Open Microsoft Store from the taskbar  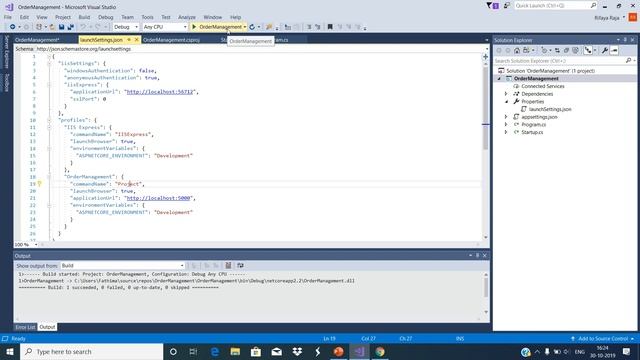256,351
